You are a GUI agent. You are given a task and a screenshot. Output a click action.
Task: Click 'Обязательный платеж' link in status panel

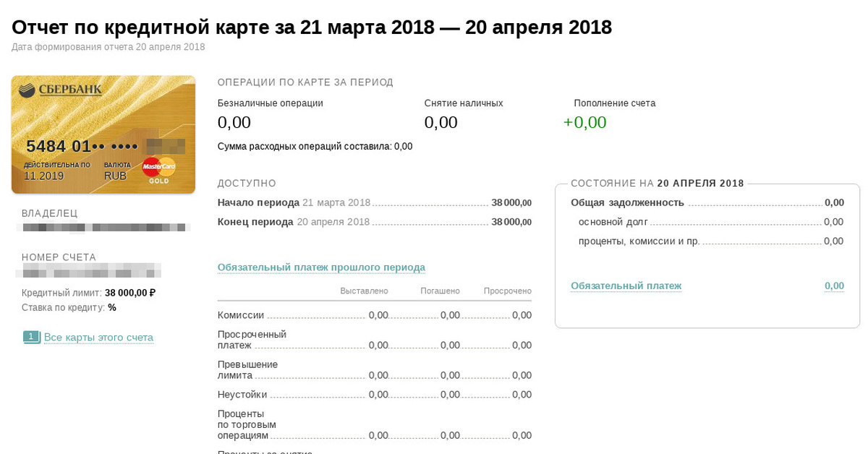point(626,286)
